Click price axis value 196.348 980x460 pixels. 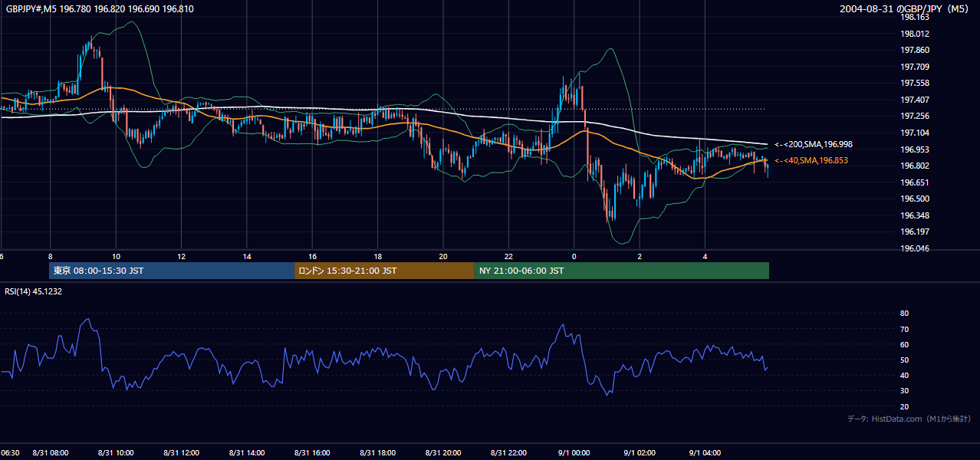point(914,215)
